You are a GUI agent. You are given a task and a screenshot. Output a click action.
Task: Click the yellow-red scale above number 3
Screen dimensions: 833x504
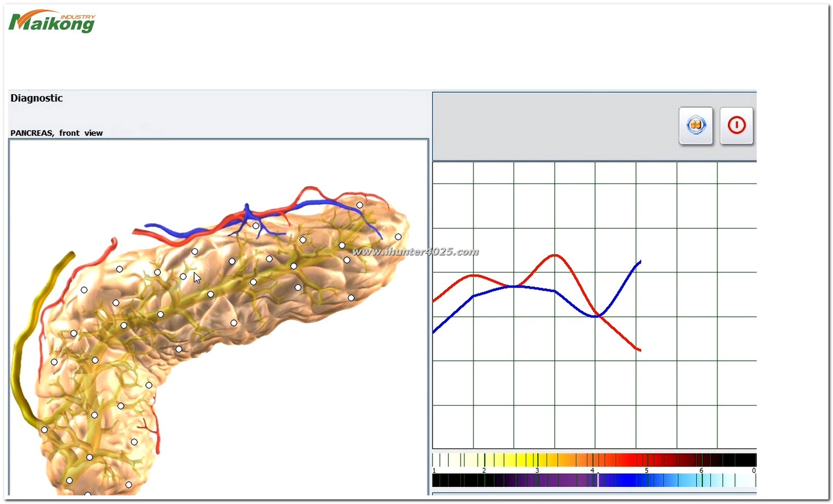(x=538, y=460)
